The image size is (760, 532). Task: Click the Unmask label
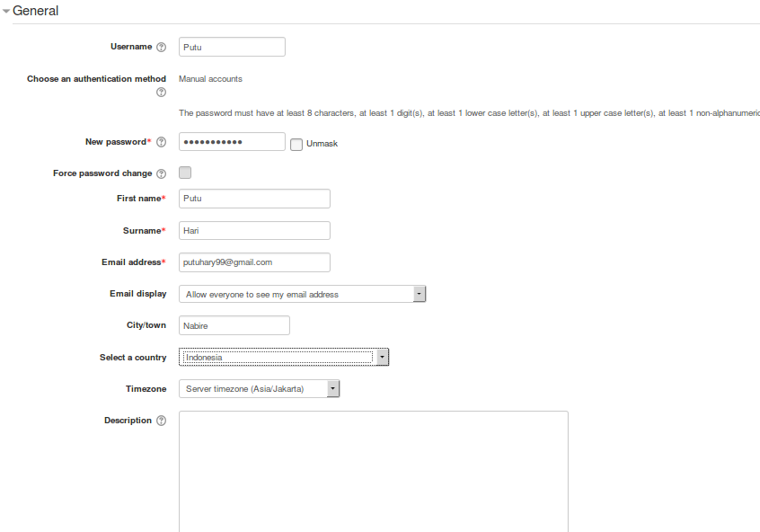click(x=322, y=144)
